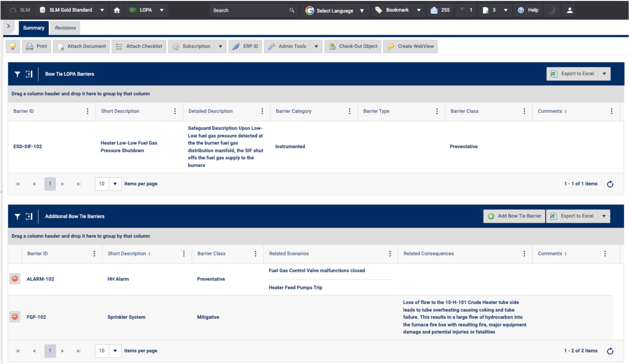This screenshot has height=364, width=629.
Task: Open the user profile icon
Action: [x=570, y=10]
